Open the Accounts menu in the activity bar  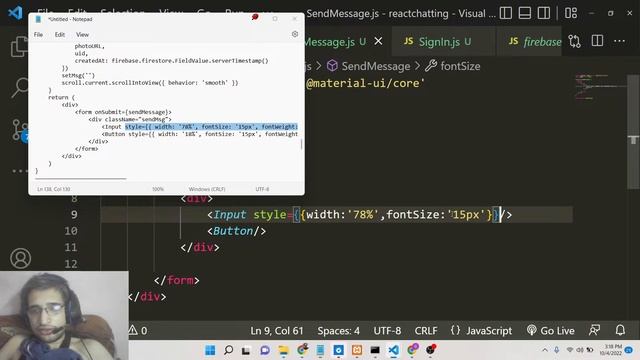(x=20, y=258)
